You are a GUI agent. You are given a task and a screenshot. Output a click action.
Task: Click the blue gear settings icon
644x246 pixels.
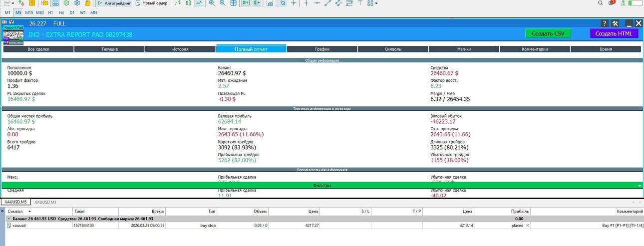click(x=77, y=3)
